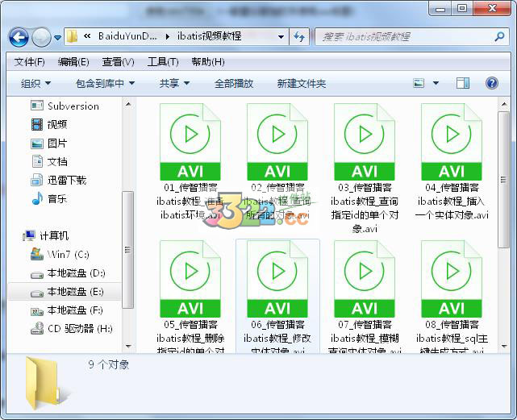Select BaiduYunD... breadcrumb in address bar

[127, 36]
